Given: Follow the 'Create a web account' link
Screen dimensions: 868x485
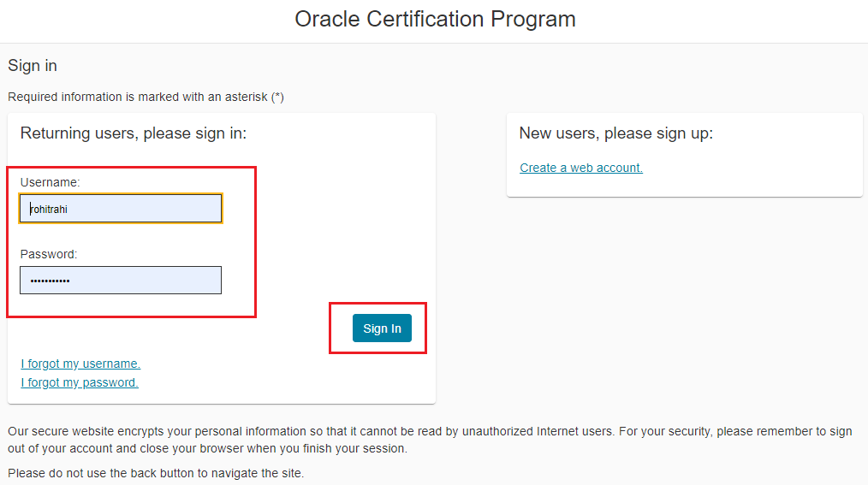Looking at the screenshot, I should pyautogui.click(x=581, y=168).
